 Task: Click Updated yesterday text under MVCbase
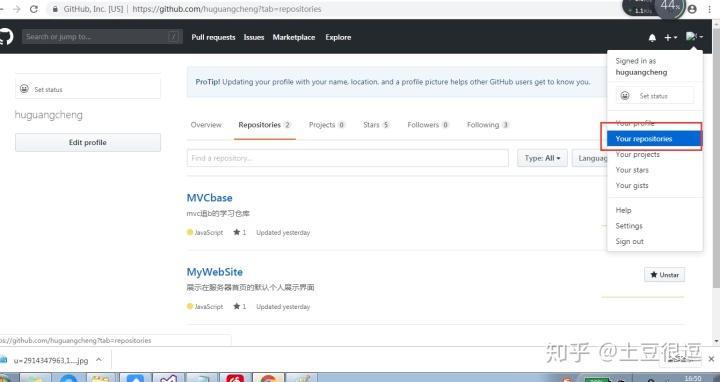[283, 232]
